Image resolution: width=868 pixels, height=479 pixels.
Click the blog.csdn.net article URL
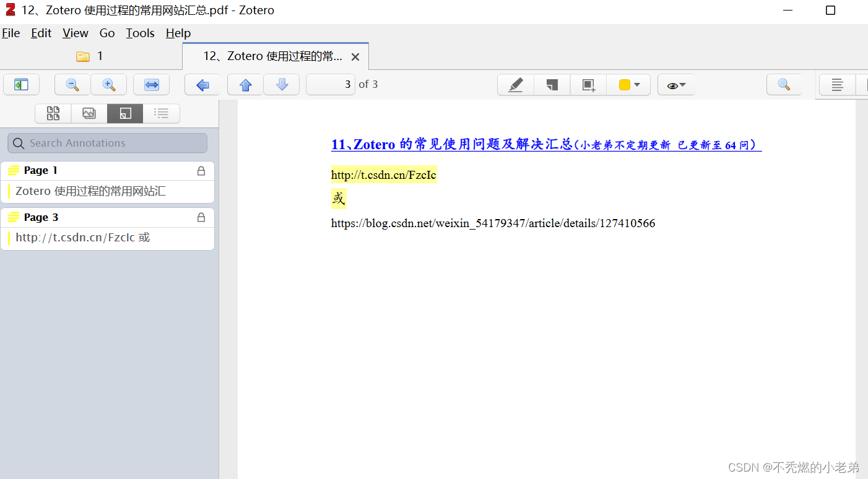point(493,223)
